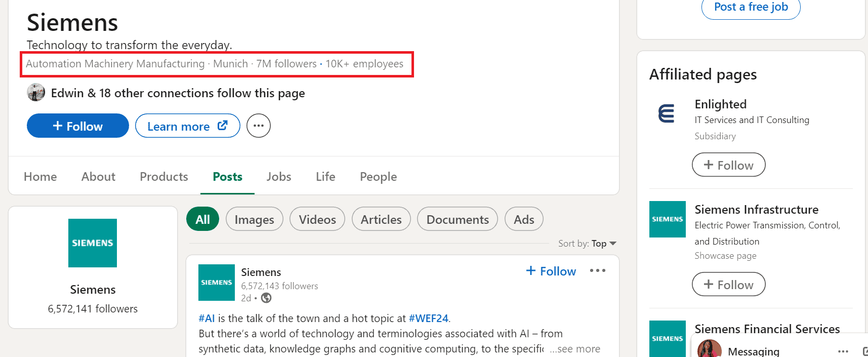Follow the Siemens company page
Screen dimensions: 868x357
pos(78,126)
